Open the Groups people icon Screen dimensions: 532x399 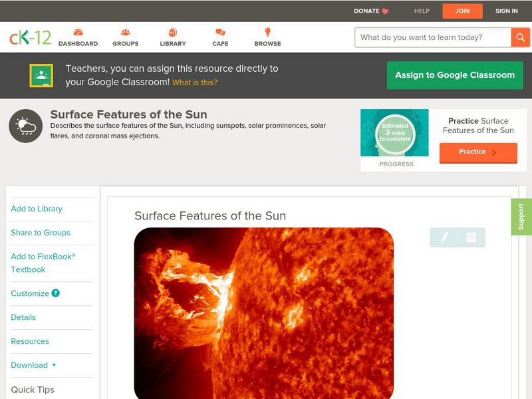[x=126, y=32]
